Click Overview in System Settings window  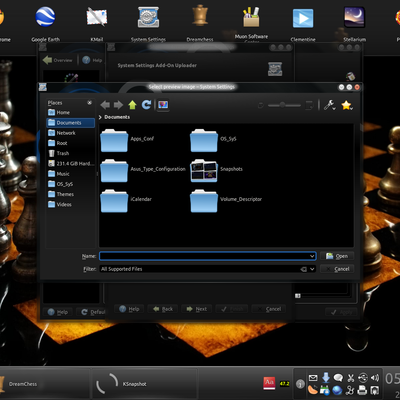tap(58, 60)
